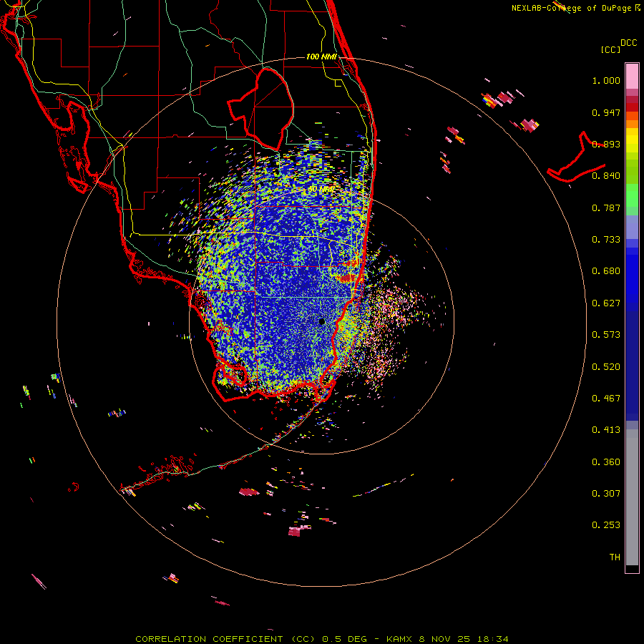Click the NEXLAB-College of DuPage title text
Image resolution: width=644 pixels, height=644 pixels.
pos(572,8)
